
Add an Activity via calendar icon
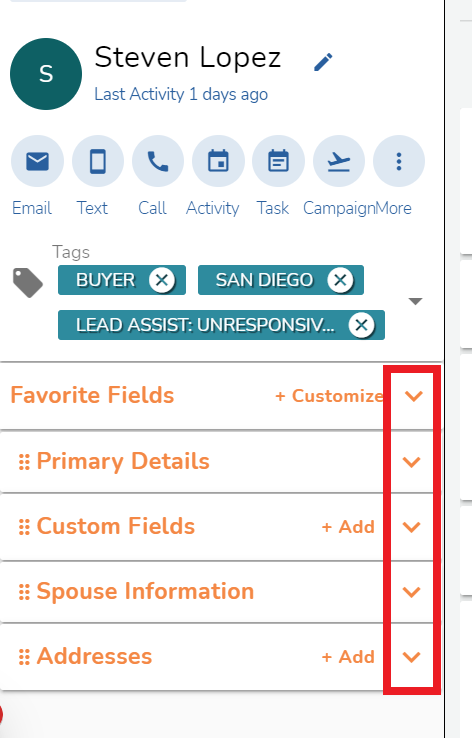tap(218, 161)
